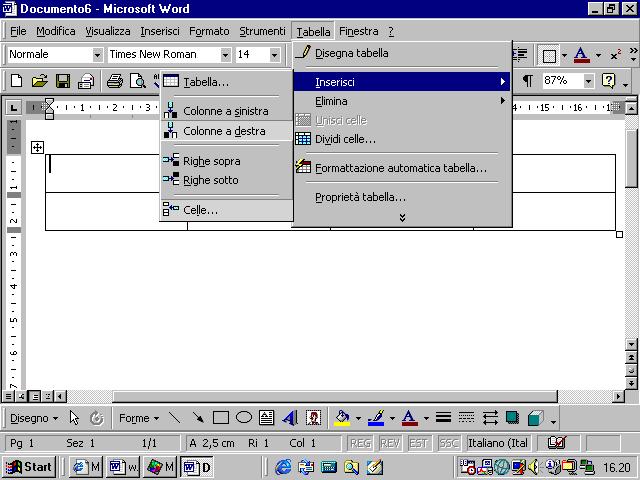Viewport: 640px width, 480px height.
Task: Open Internet Explorer from quick launch
Action: (283, 467)
